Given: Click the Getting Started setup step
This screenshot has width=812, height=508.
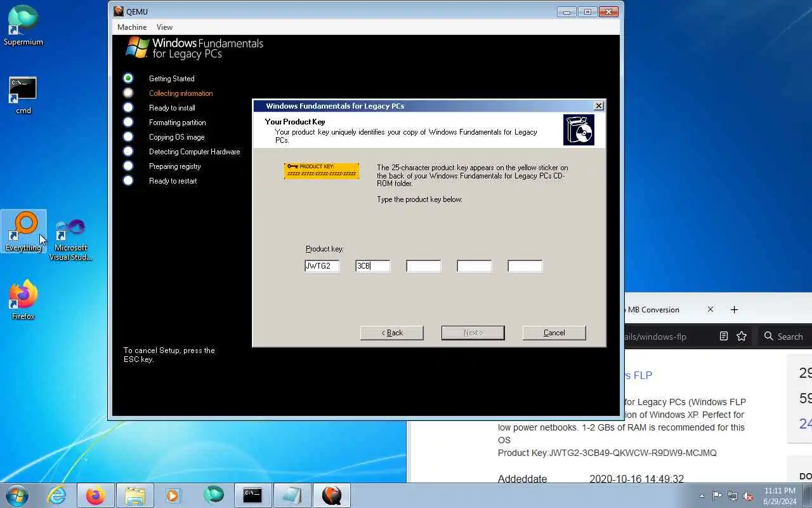Looking at the screenshot, I should 171,79.
